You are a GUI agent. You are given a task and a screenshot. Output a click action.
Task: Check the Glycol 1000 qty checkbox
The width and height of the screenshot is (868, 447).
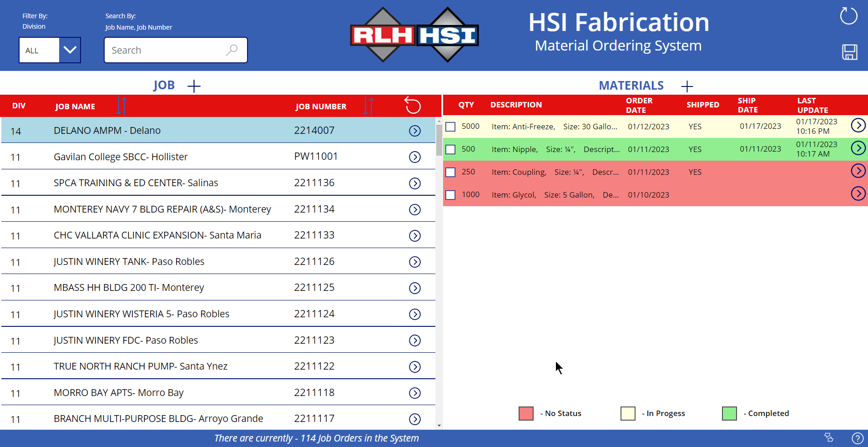(450, 195)
